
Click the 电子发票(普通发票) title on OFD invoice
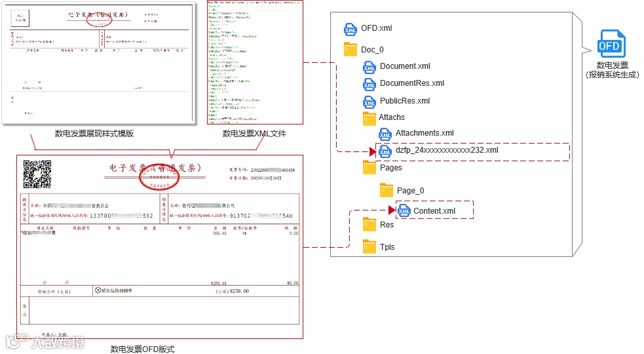point(155,168)
